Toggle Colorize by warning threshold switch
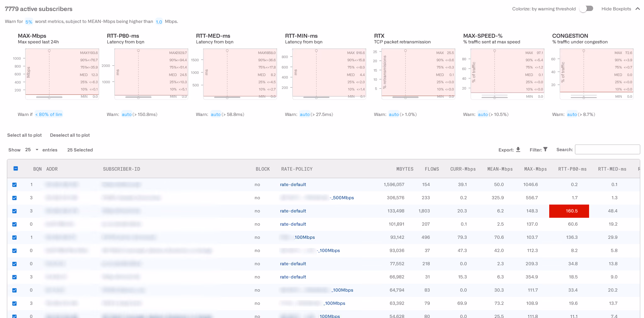Image resolution: width=644 pixels, height=318 pixels. (587, 8)
